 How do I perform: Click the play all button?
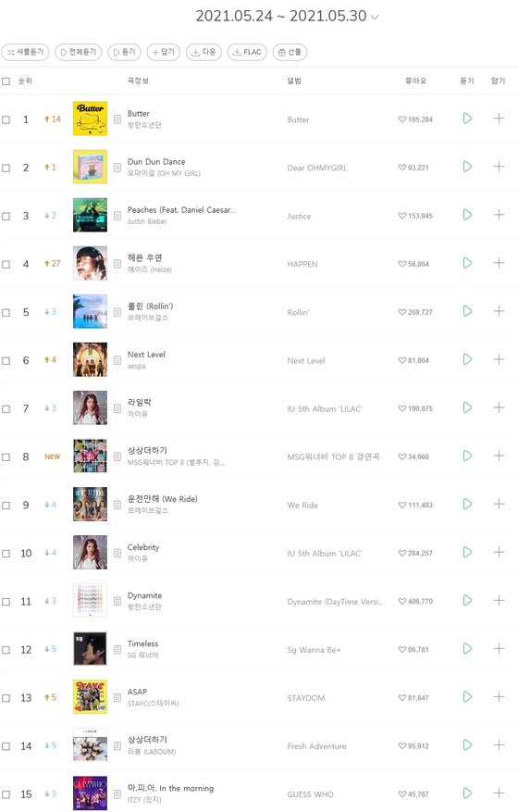click(79, 52)
